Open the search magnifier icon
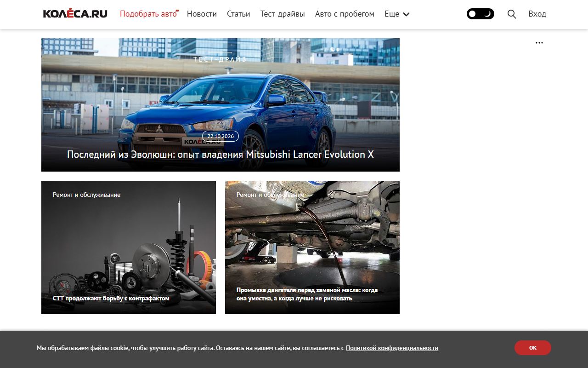588x368 pixels. pyautogui.click(x=512, y=14)
